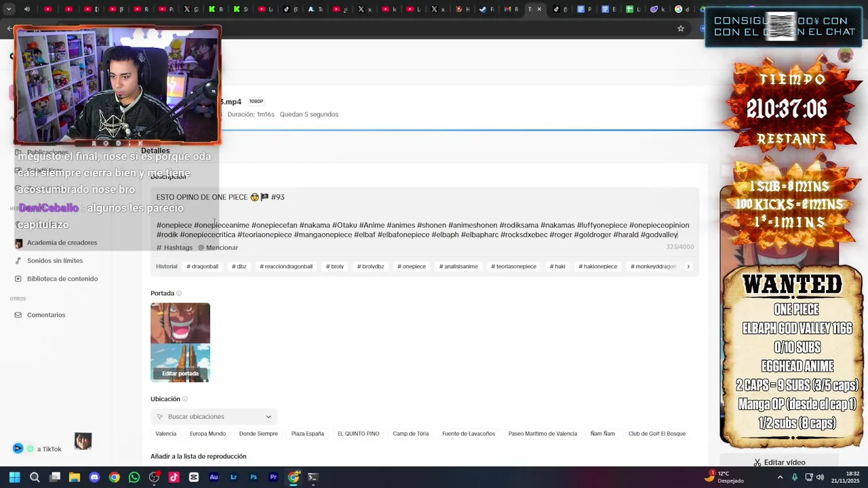868x488 pixels.
Task: Click Editar portada on the cover
Action: [180, 373]
